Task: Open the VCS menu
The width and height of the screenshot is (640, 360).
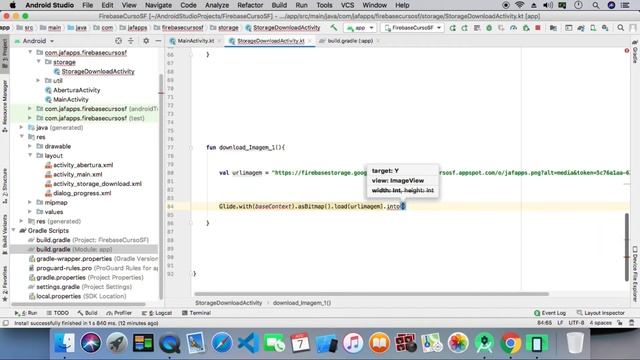Action: coord(347,5)
